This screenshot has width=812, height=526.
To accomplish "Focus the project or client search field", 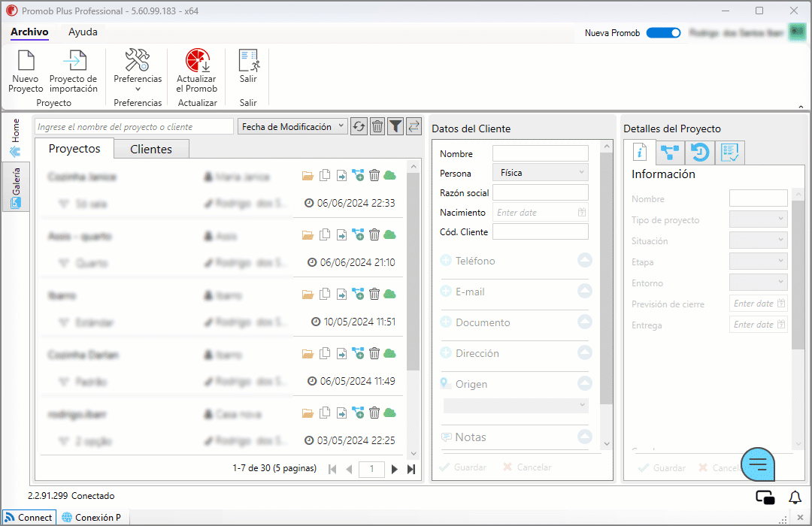I will [x=134, y=126].
